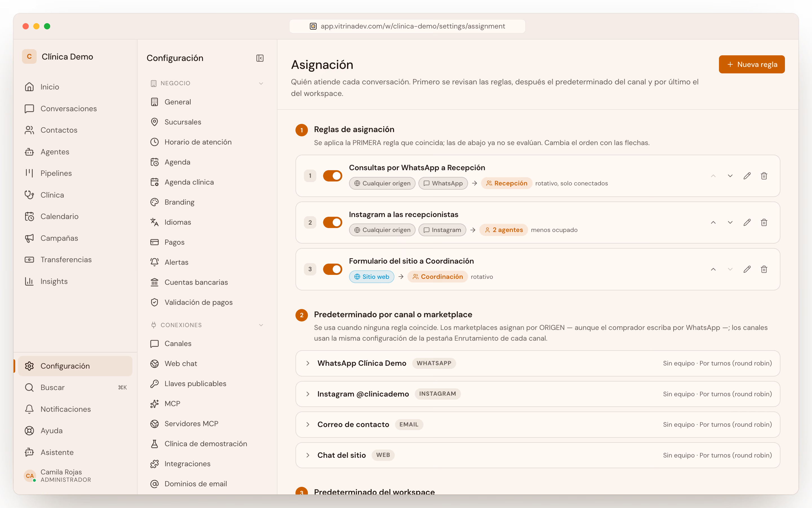Click the Coordinación team chip
The image size is (812, 508).
tap(438, 277)
